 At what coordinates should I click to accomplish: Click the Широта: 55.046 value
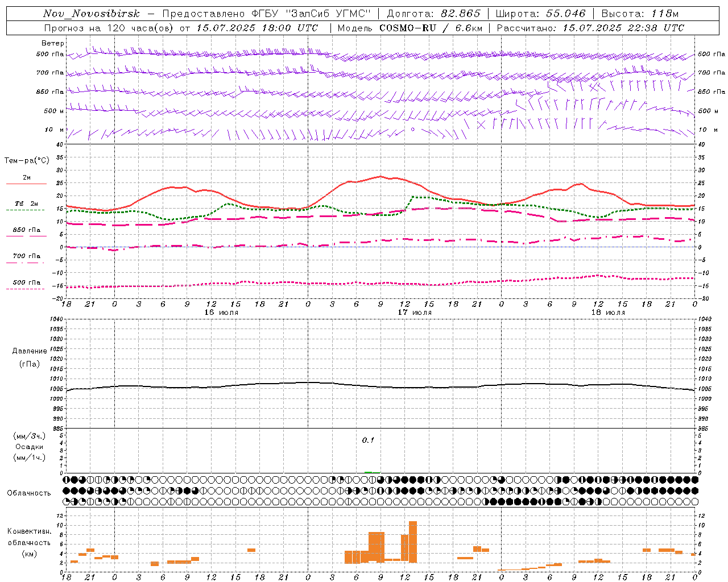tap(540, 14)
